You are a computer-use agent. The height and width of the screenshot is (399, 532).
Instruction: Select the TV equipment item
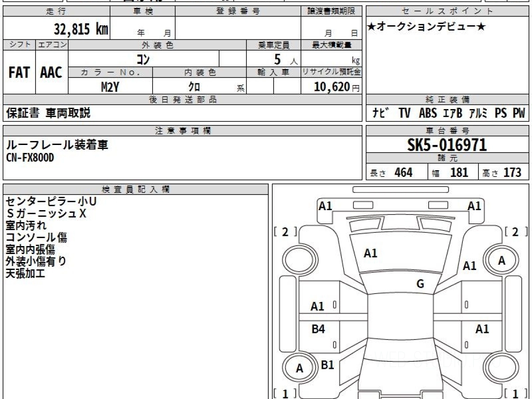coord(404,113)
